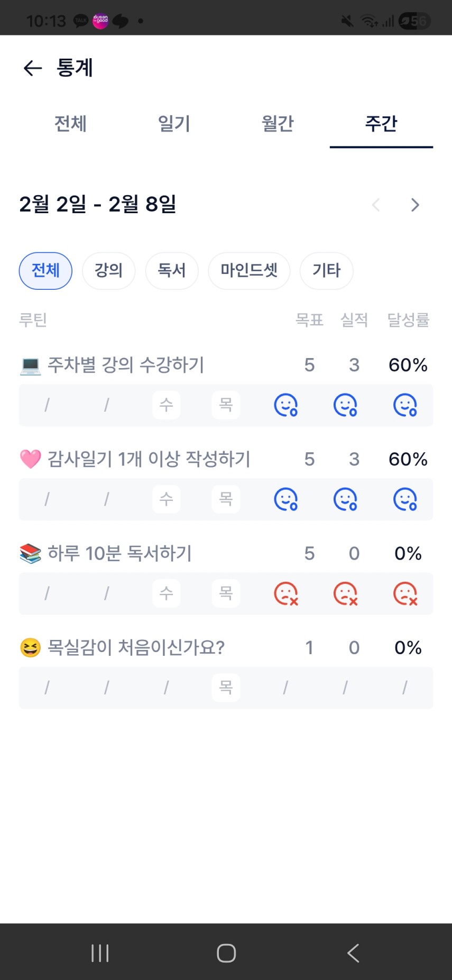Tap the back arrow beside 통계
The width and height of the screenshot is (452, 980).
pos(33,68)
